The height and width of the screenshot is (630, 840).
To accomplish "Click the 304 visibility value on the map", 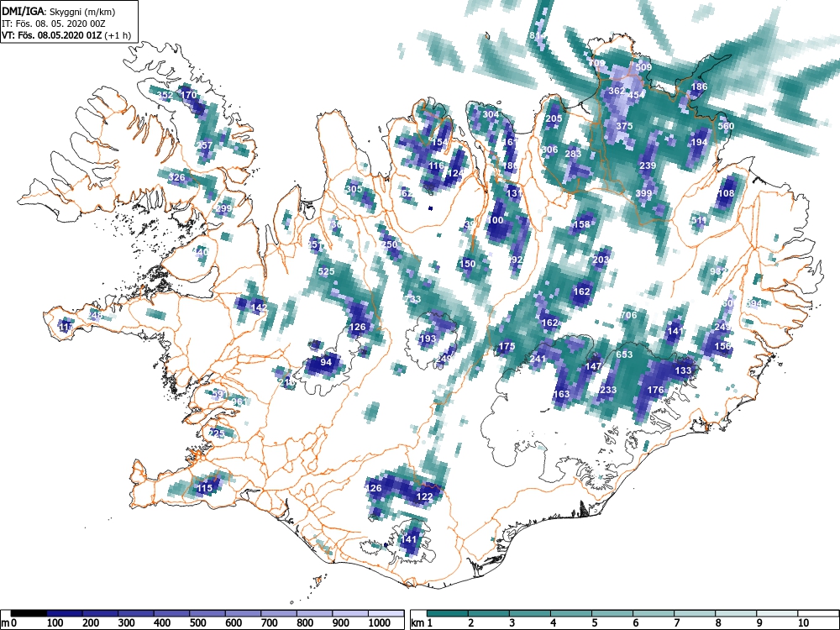I will tap(491, 114).
